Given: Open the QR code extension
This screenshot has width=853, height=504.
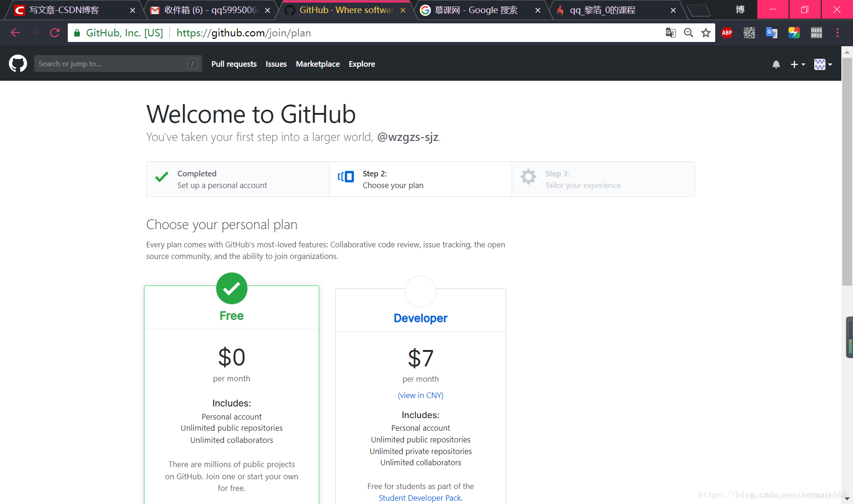Looking at the screenshot, I should coord(749,33).
